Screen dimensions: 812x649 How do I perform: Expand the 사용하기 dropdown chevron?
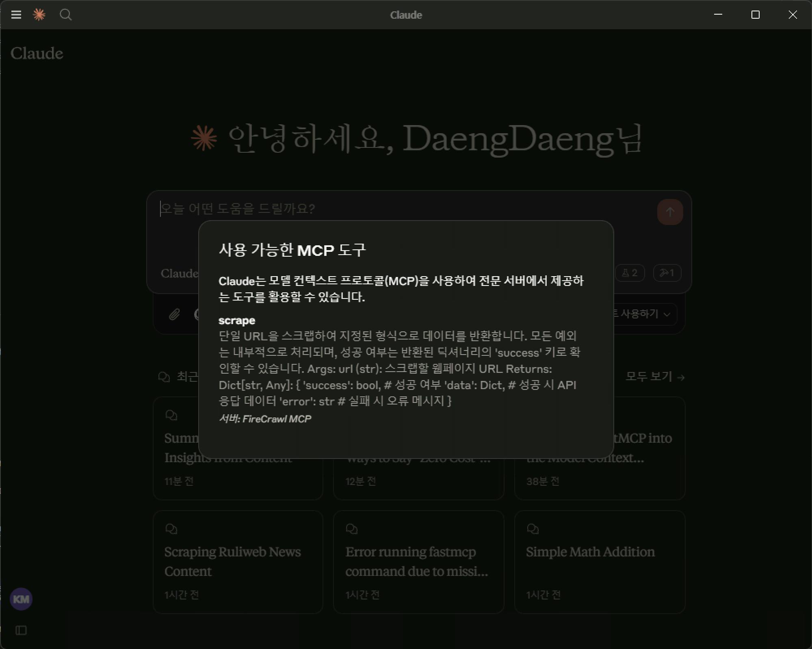[x=666, y=314]
